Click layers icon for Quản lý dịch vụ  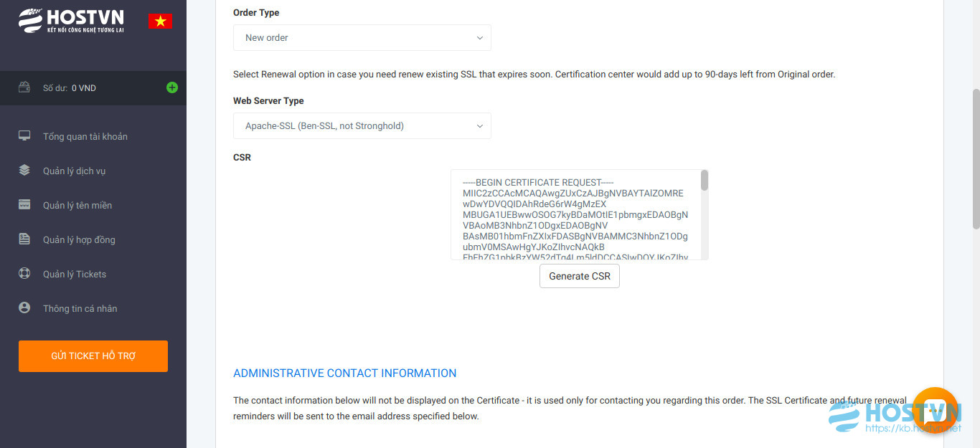pos(24,171)
